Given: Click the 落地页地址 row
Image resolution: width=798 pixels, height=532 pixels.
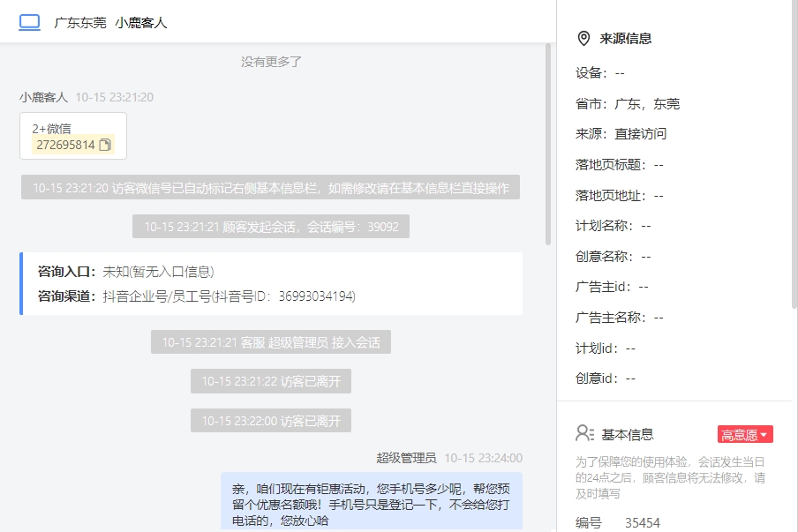Looking at the screenshot, I should 620,195.
